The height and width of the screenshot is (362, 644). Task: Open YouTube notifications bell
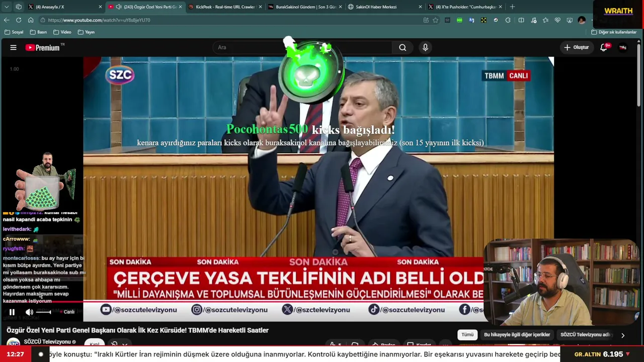[604, 47]
